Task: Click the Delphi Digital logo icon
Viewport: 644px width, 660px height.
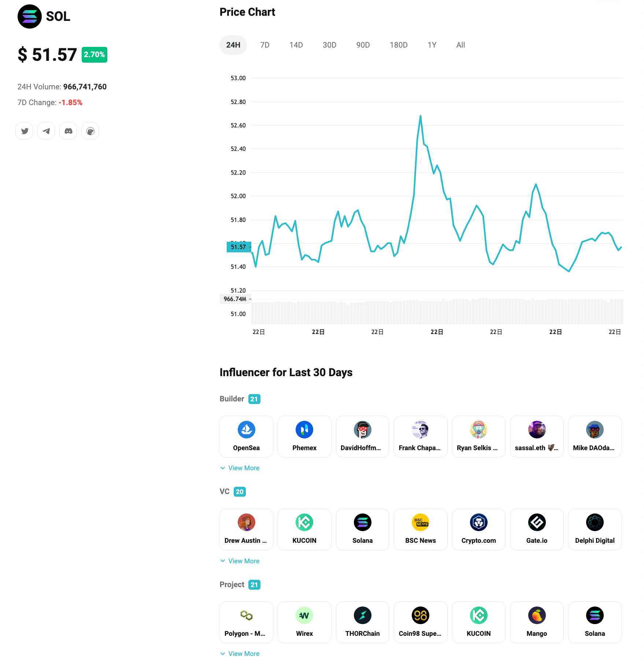Action: tap(595, 522)
